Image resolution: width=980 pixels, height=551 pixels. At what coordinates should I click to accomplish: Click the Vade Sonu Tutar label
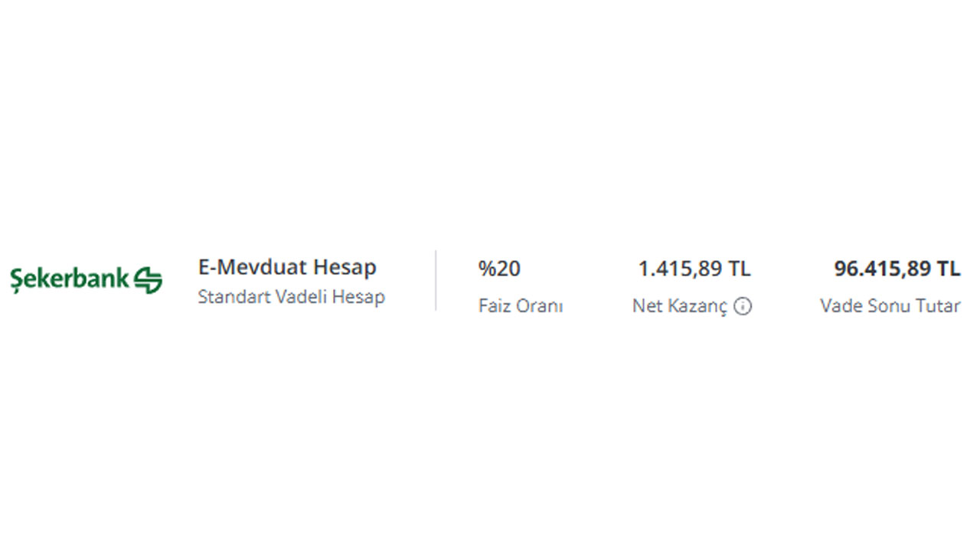click(x=890, y=306)
